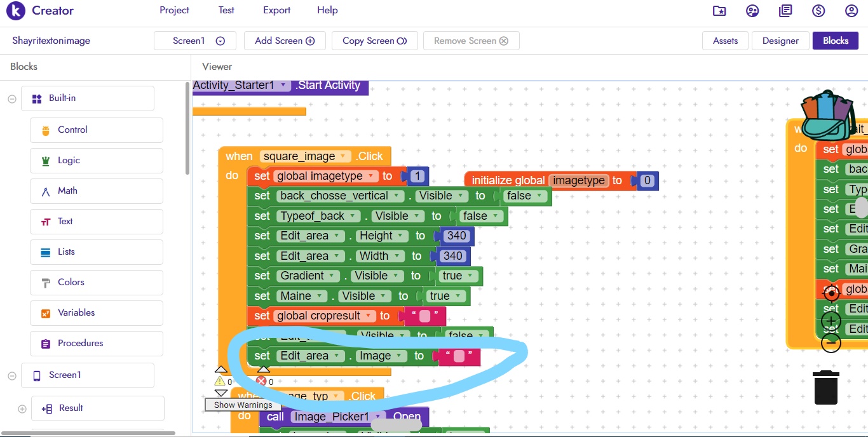Image resolution: width=868 pixels, height=437 pixels.
Task: Collapse the Built-in blocks category
Action: pyautogui.click(x=11, y=98)
